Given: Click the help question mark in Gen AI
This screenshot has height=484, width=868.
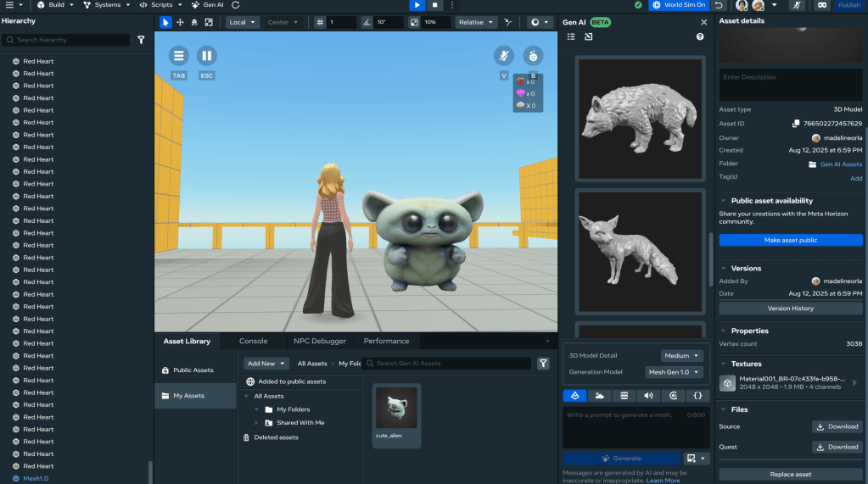Looking at the screenshot, I should (700, 37).
